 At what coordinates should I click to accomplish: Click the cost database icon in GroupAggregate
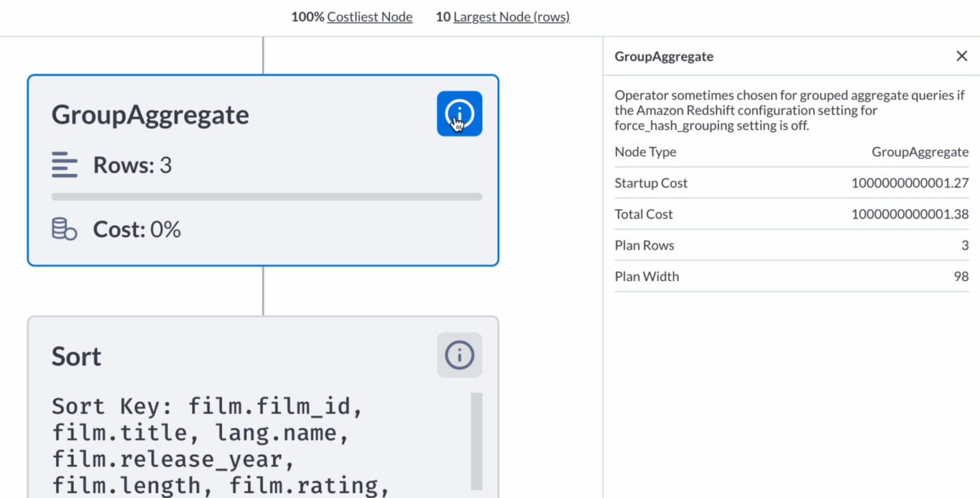64,229
